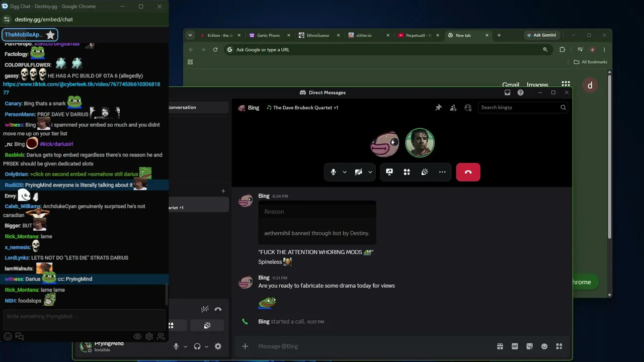Open microphone options arrow in call controls
The width and height of the screenshot is (644, 362).
(345, 172)
